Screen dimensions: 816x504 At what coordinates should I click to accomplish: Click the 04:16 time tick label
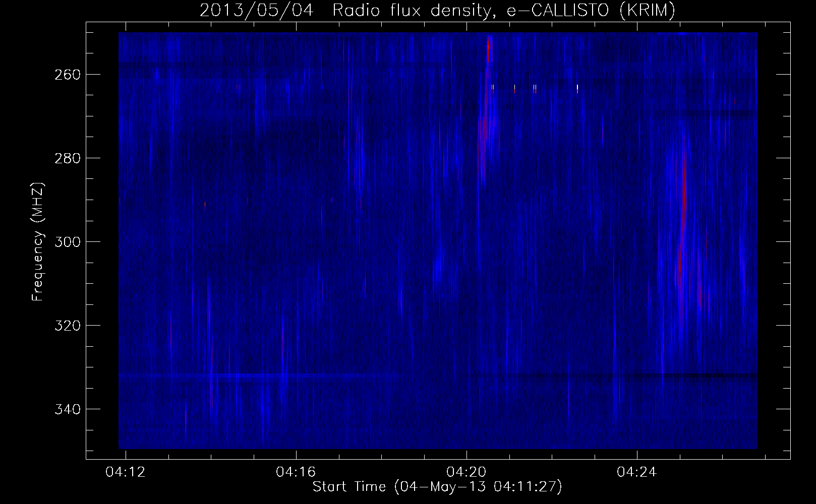[x=296, y=472]
